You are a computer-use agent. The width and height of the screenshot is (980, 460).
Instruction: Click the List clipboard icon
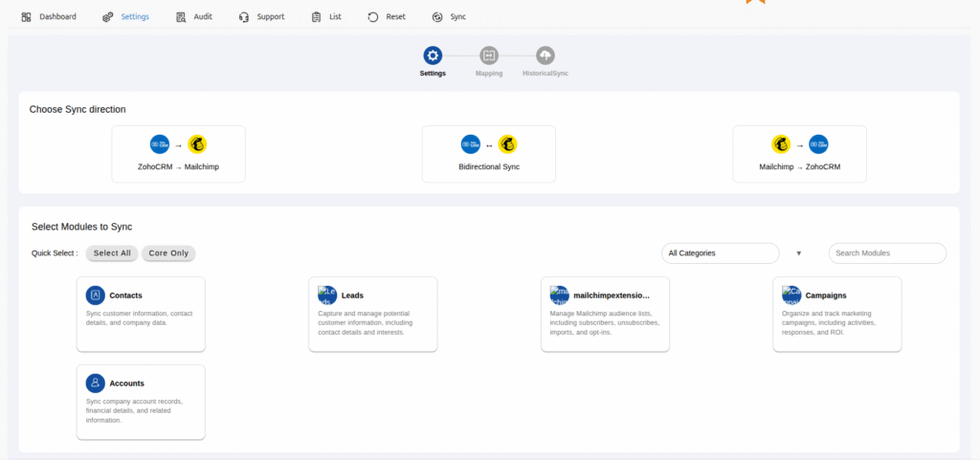click(x=316, y=17)
